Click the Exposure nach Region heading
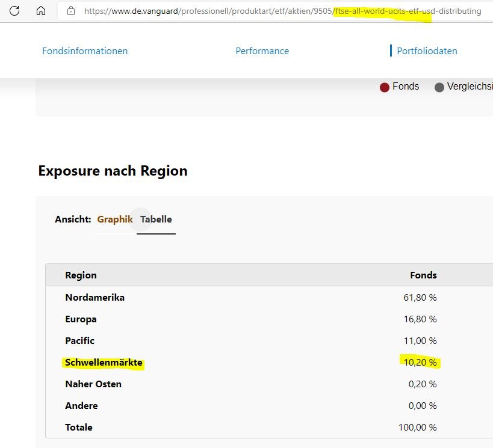 pos(113,171)
